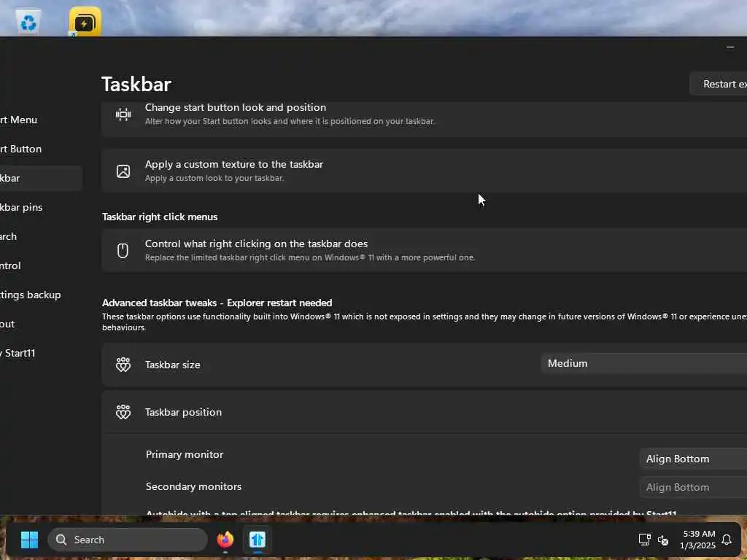This screenshot has height=560, width=747.
Task: Click the Restart explorer button
Action: (x=719, y=84)
